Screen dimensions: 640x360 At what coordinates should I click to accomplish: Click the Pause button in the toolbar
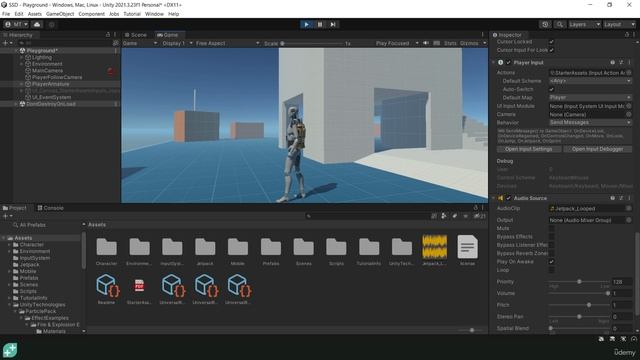point(320,24)
